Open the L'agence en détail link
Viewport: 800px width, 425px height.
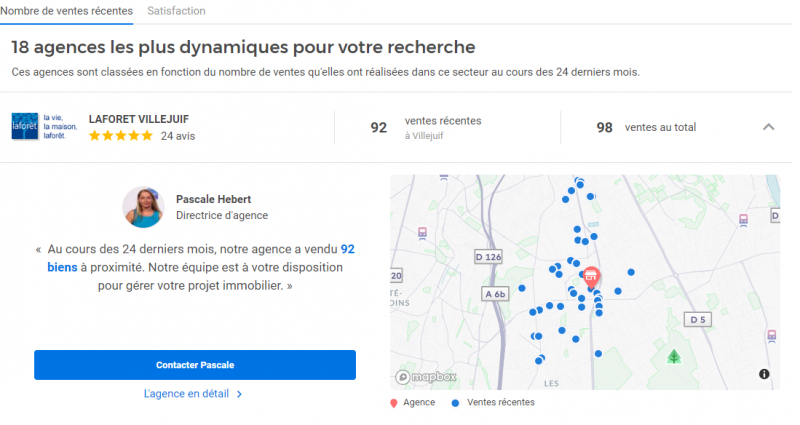tap(194, 394)
